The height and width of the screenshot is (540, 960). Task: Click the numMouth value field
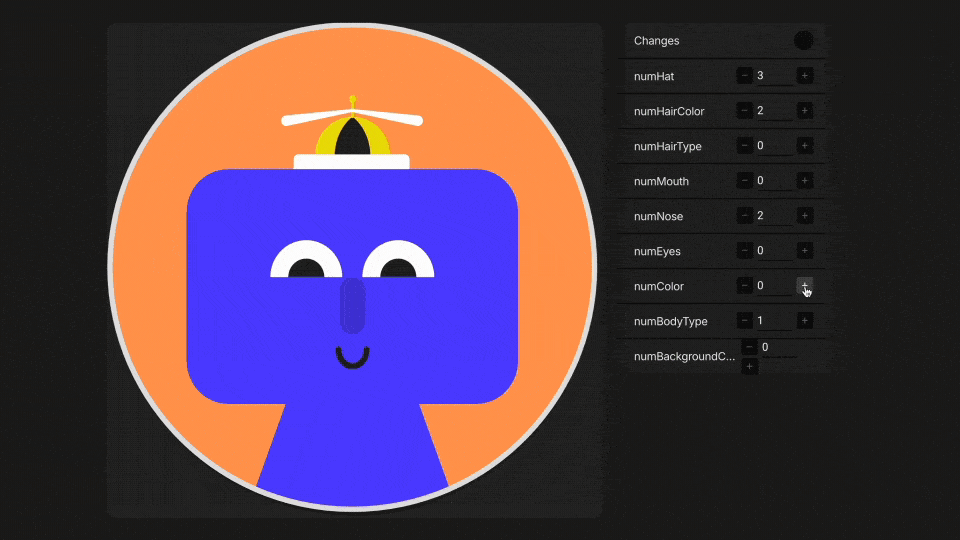pos(774,181)
